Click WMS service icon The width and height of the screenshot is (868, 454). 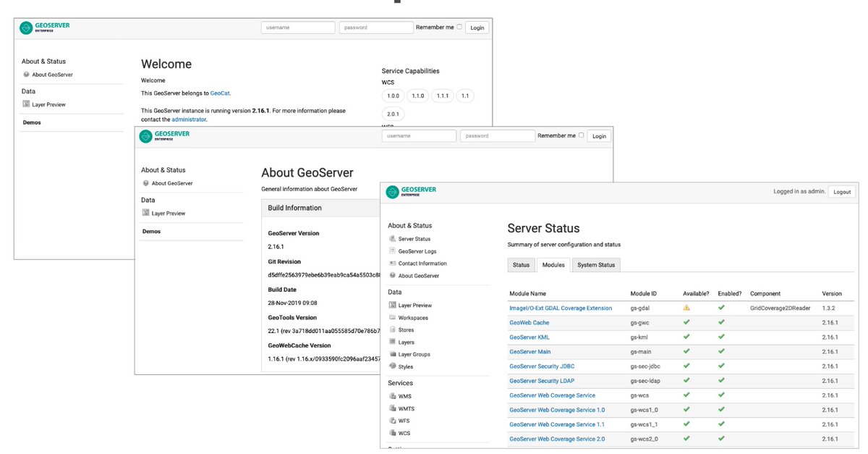[393, 397]
